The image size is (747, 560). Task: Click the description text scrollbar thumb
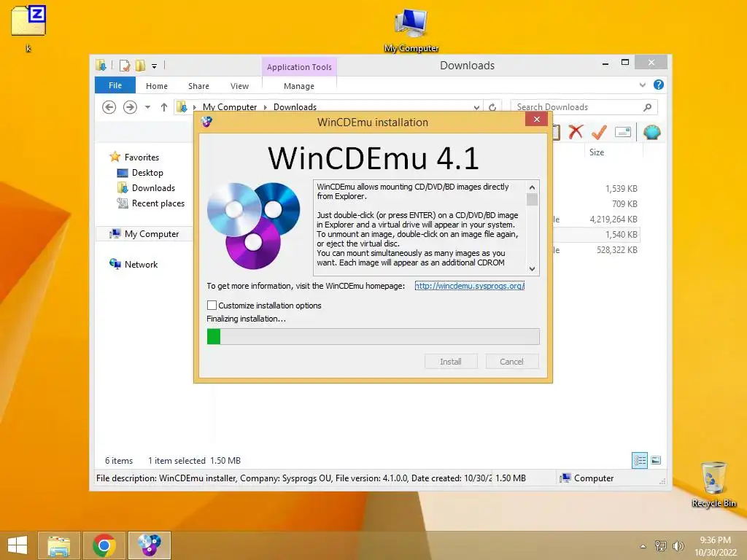(532, 199)
